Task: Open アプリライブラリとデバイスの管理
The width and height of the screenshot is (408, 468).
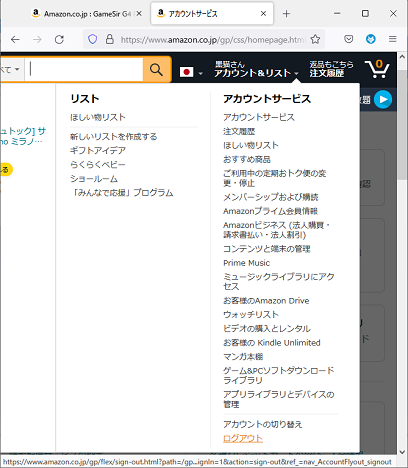Action: pyautogui.click(x=279, y=399)
